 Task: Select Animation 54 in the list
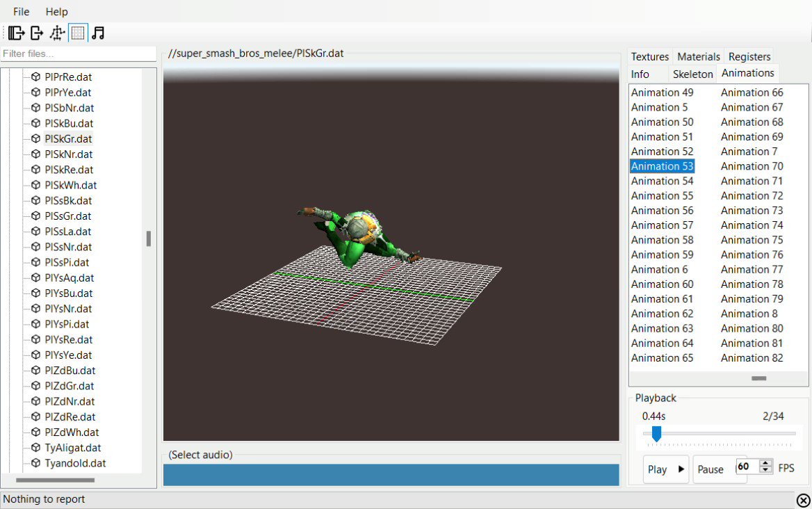click(x=662, y=181)
